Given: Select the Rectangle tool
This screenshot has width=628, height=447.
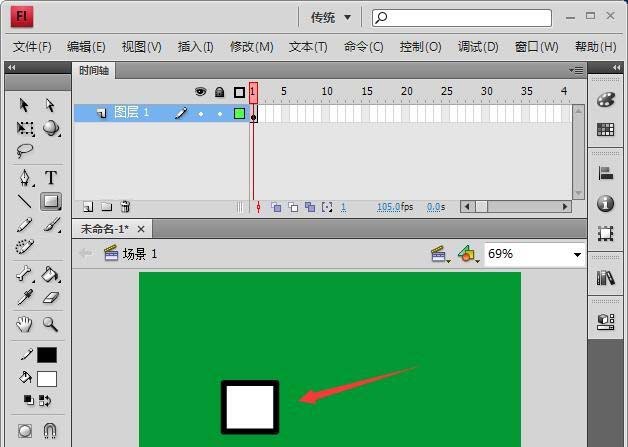Looking at the screenshot, I should click(x=51, y=201).
